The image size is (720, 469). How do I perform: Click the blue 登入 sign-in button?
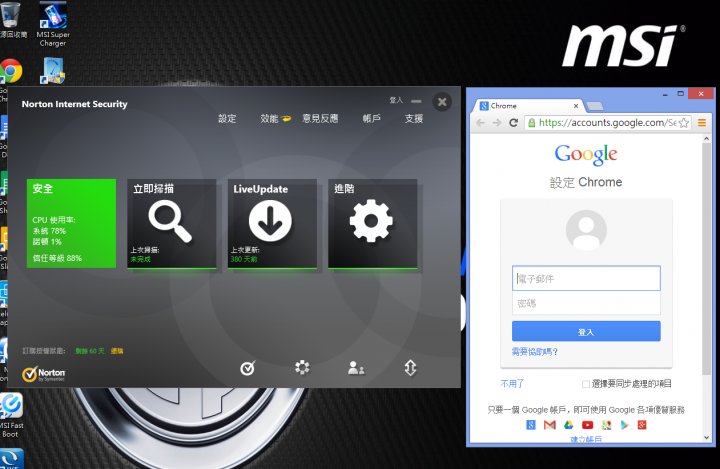586,331
